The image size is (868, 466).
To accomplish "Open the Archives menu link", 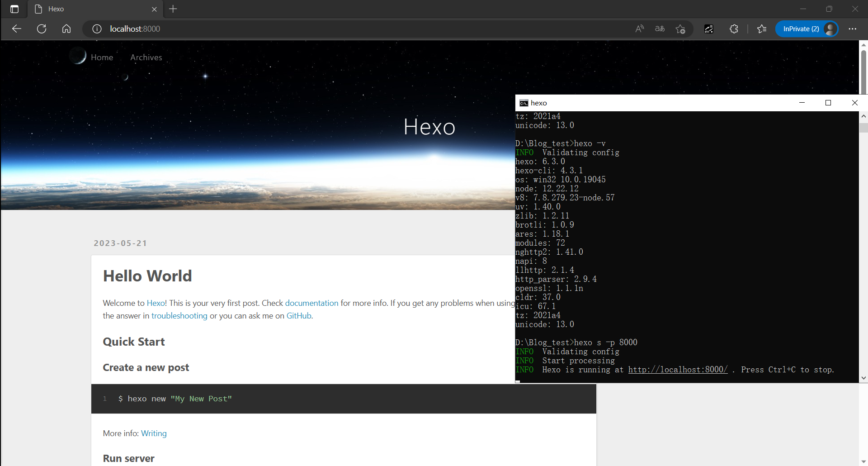I will 146,57.
